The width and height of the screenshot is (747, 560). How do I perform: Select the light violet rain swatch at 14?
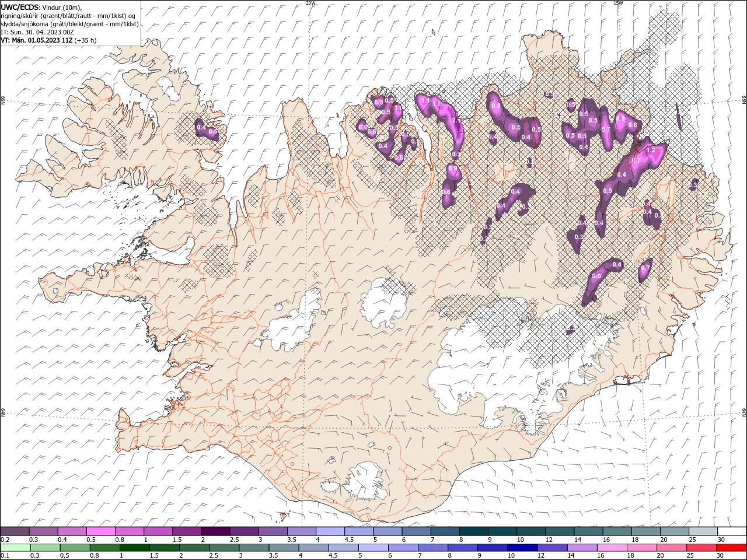coord(582,548)
